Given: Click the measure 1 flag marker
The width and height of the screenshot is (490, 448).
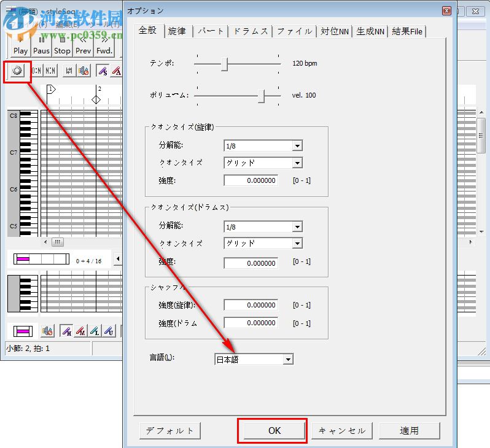Looking at the screenshot, I should coord(50,90).
